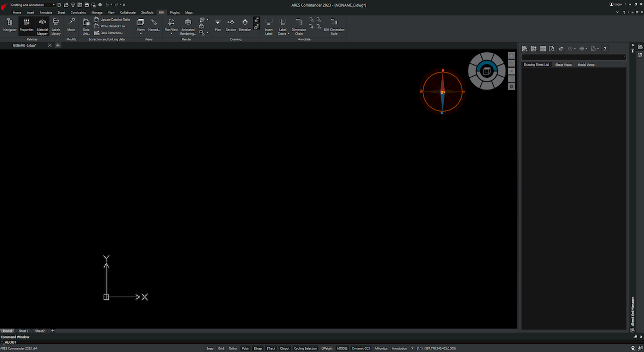The image size is (644, 352).
Task: Switch to the Sheet Views tab
Action: tap(563, 65)
